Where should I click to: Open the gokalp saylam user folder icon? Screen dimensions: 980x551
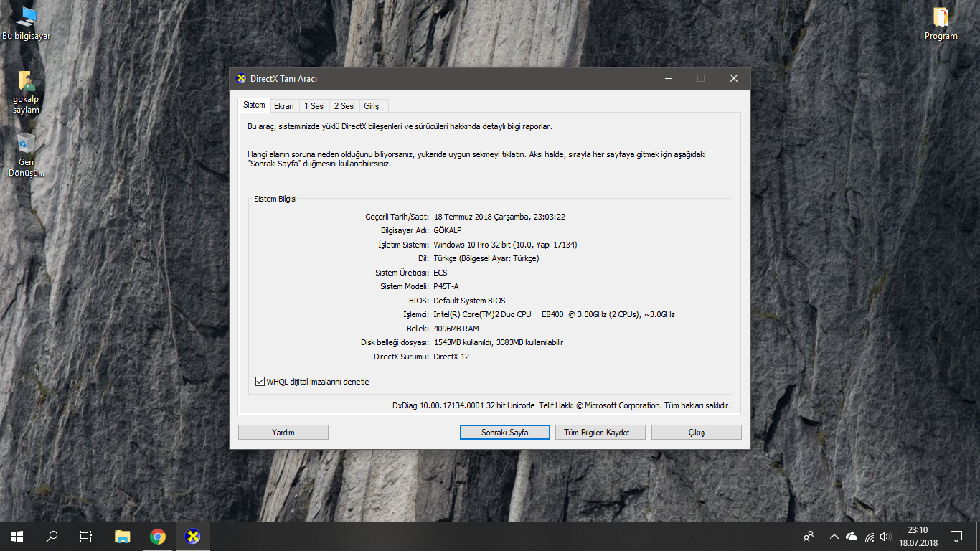(x=26, y=93)
